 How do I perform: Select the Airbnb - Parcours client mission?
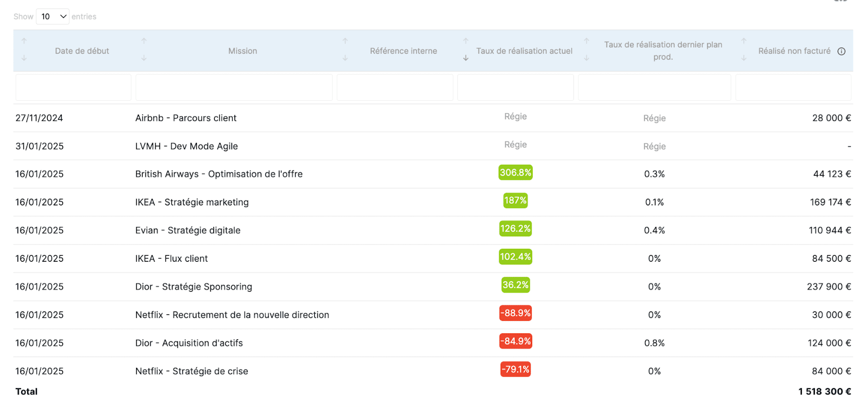[x=186, y=118]
